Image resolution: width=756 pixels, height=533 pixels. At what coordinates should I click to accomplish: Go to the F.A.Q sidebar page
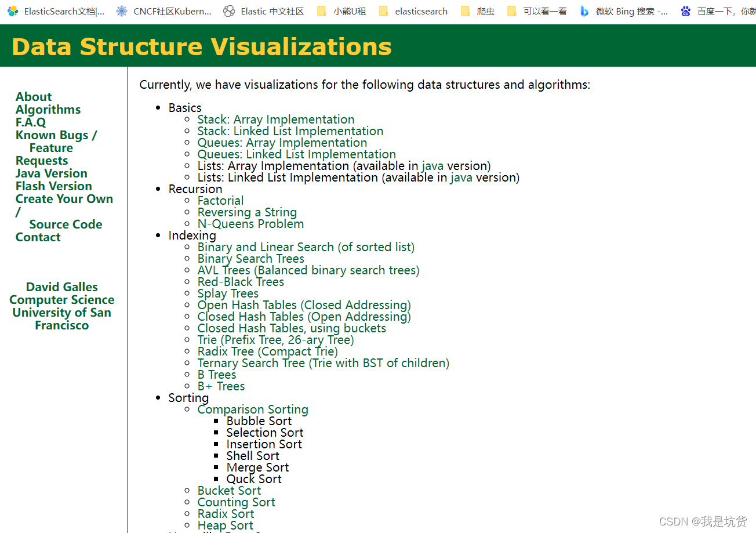pyautogui.click(x=31, y=122)
